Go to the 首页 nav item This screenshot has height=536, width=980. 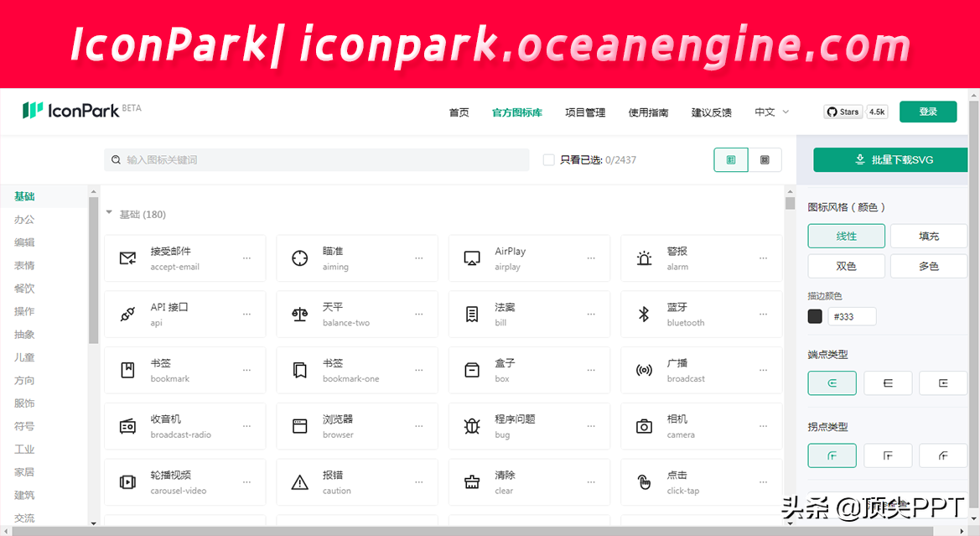tap(459, 112)
